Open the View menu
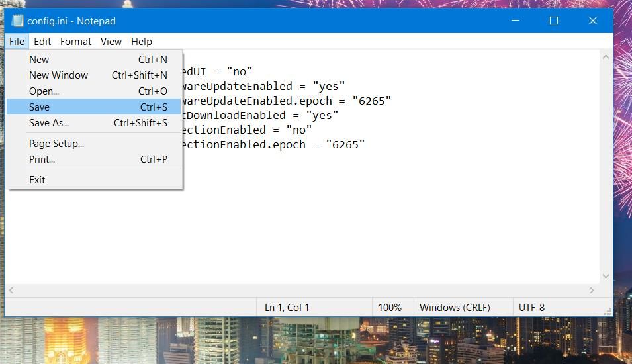632x364 pixels. (111, 42)
